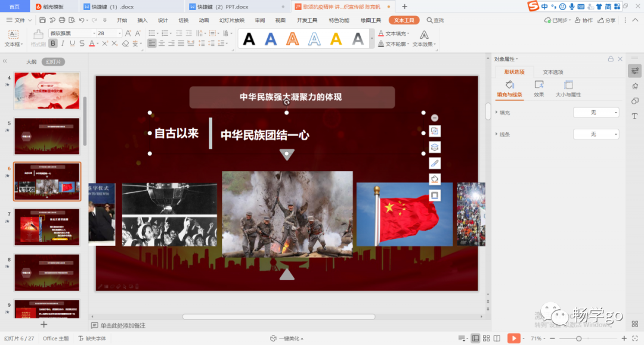
Task: Toggle italic formatting
Action: [x=63, y=43]
